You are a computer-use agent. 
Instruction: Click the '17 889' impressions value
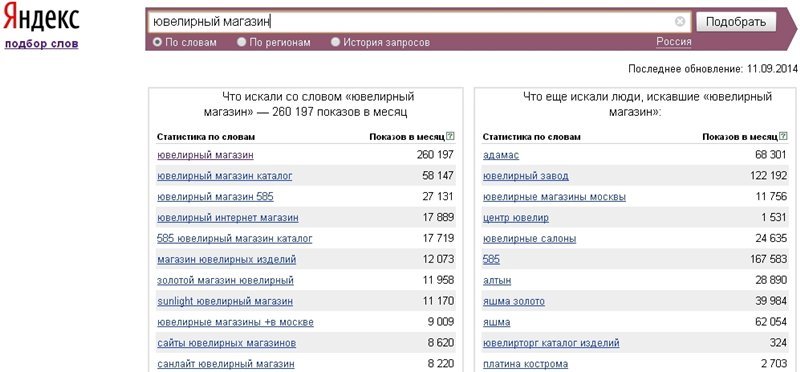pyautogui.click(x=438, y=217)
